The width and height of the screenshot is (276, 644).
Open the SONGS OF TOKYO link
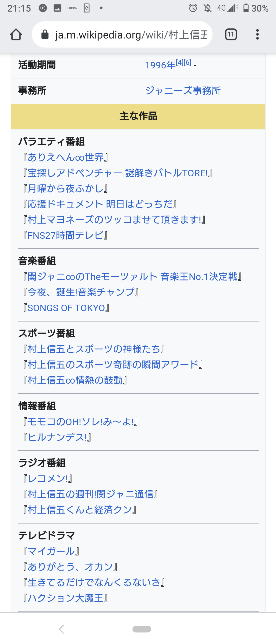(66, 308)
